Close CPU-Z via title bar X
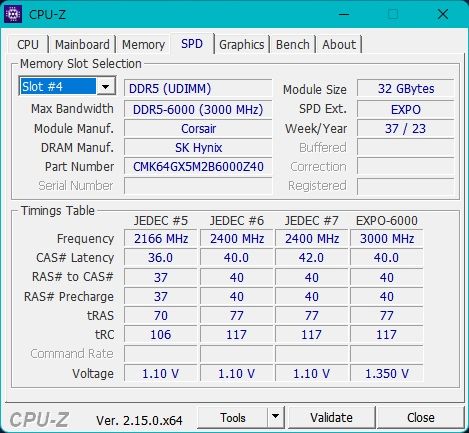This screenshot has width=469, height=433. click(443, 14)
